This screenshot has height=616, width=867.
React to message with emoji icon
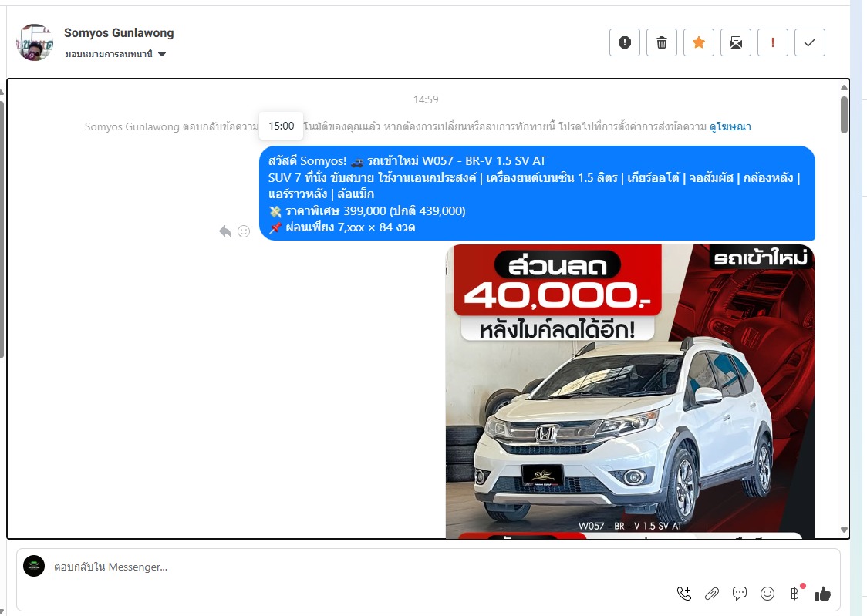point(244,231)
